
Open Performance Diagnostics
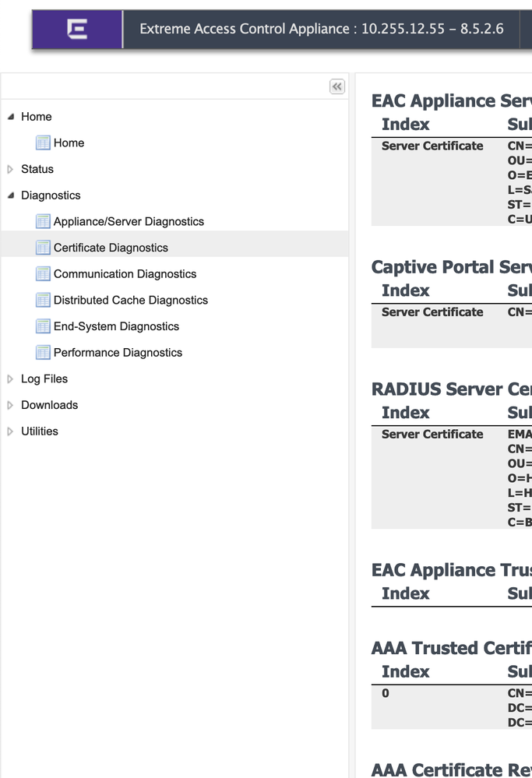click(118, 353)
